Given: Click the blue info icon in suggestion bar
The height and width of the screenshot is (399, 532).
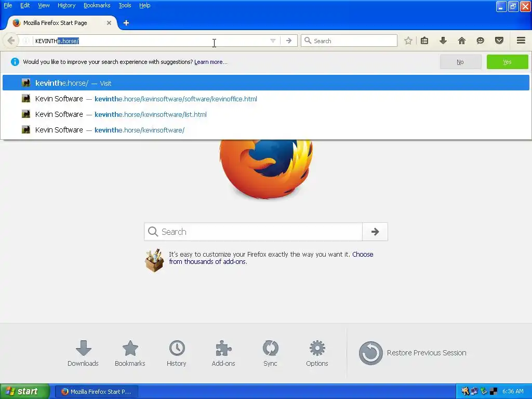Looking at the screenshot, I should click(x=15, y=62).
